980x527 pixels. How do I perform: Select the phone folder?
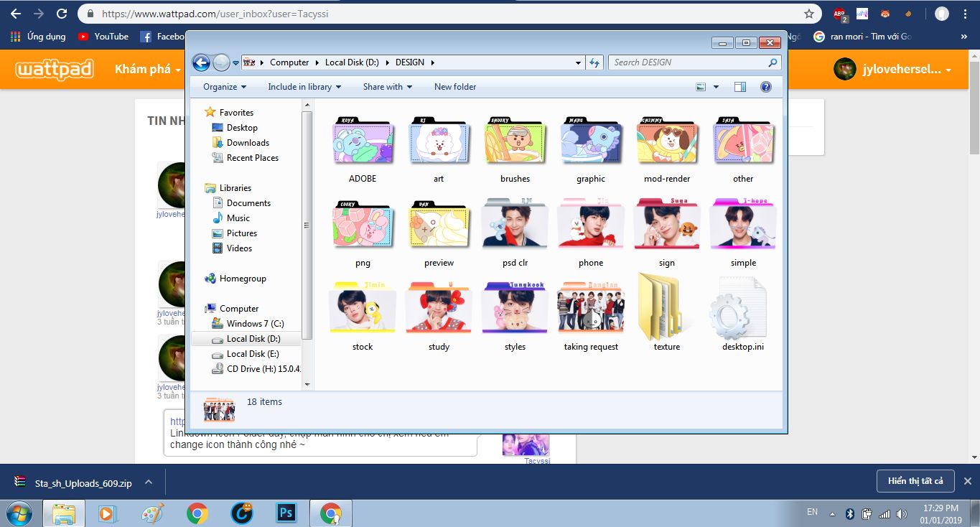pos(591,233)
